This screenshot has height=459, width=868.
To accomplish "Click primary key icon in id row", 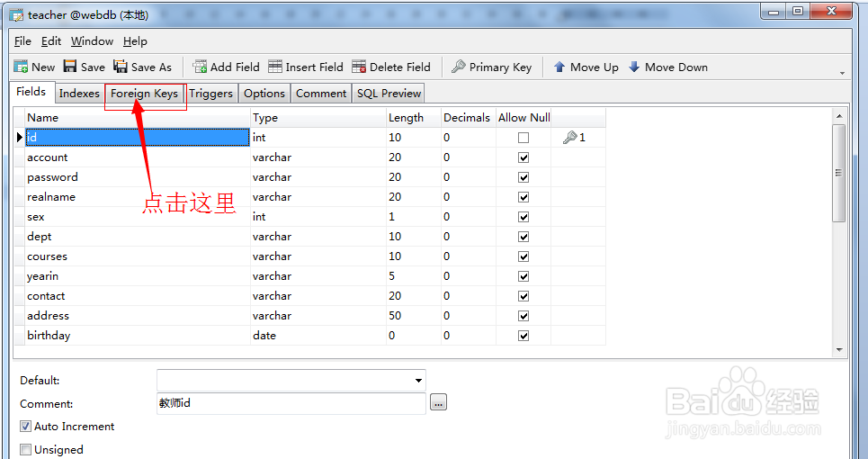I will point(569,138).
